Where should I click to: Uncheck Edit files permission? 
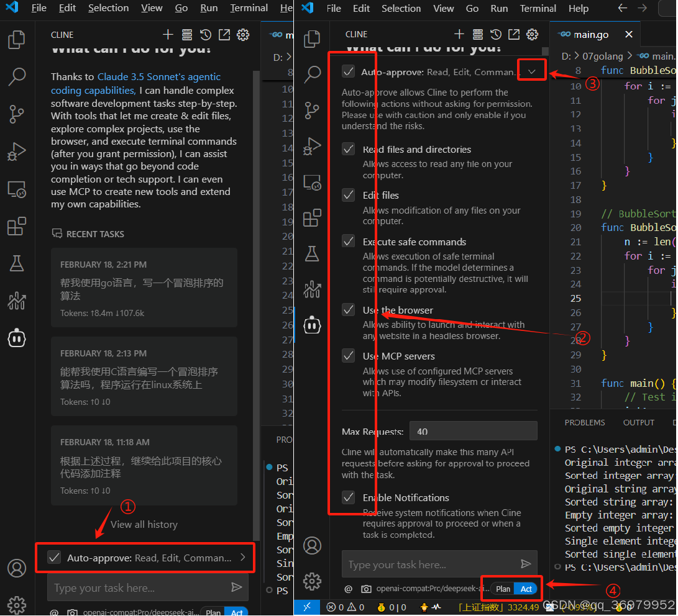click(348, 195)
